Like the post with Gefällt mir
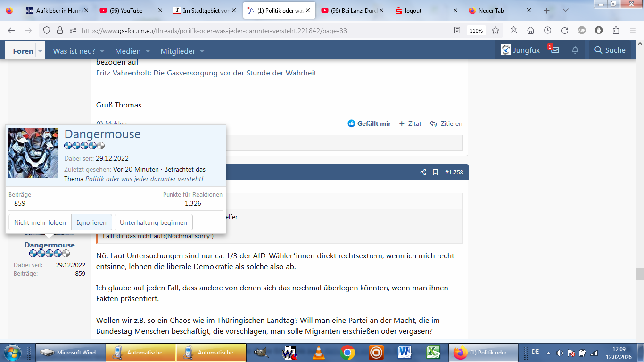This screenshot has height=362, width=644. point(369,123)
